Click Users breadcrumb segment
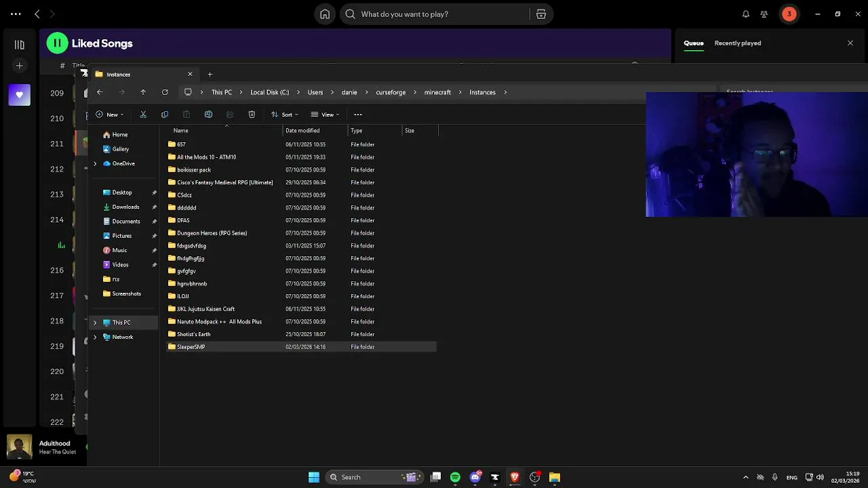The width and height of the screenshot is (868, 488). 315,92
